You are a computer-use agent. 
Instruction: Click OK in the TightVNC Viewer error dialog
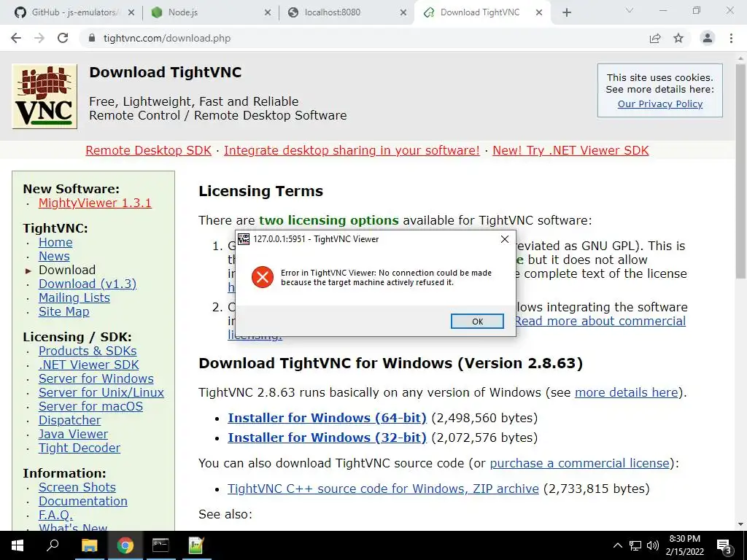[477, 322]
